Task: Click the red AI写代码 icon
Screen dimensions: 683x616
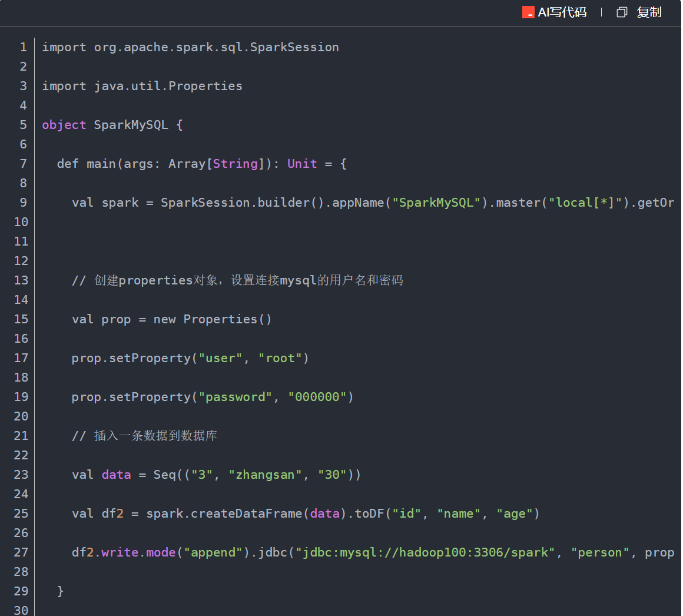Action: (x=528, y=12)
